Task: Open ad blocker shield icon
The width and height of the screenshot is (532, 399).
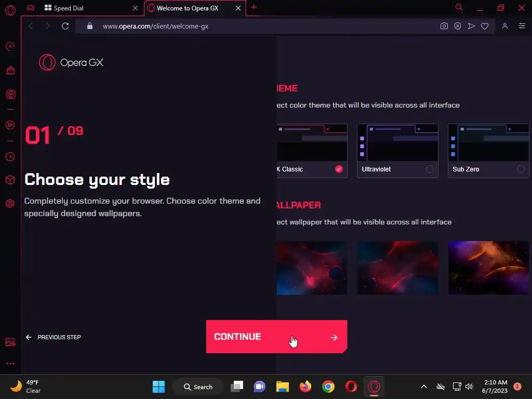Action: point(457,26)
